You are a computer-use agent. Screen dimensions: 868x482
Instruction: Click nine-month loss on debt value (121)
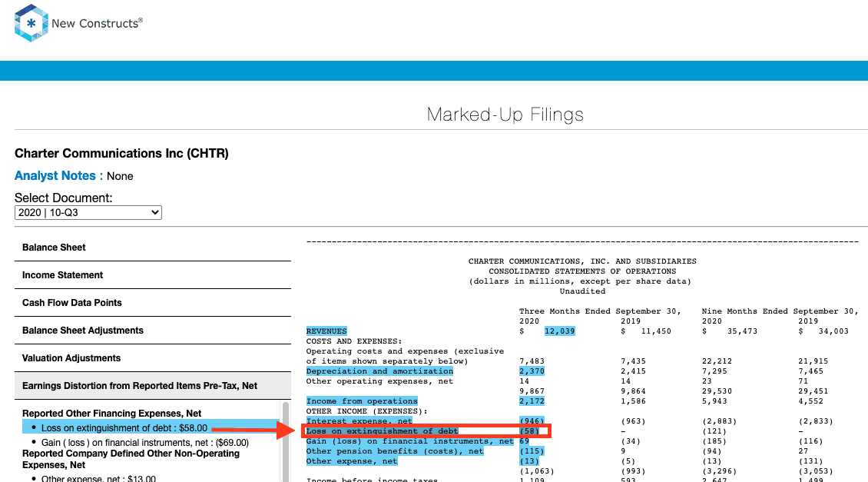point(714,431)
